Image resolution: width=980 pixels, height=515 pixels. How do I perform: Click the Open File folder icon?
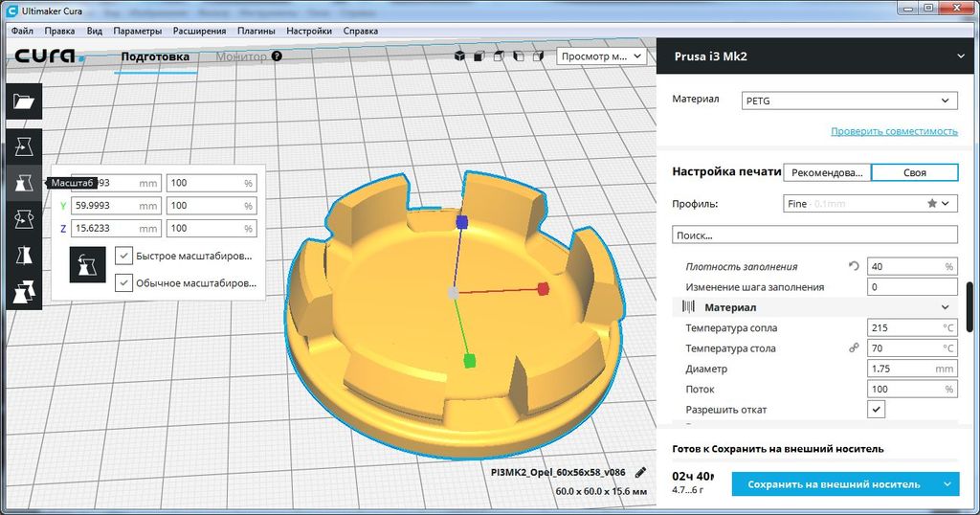click(24, 102)
